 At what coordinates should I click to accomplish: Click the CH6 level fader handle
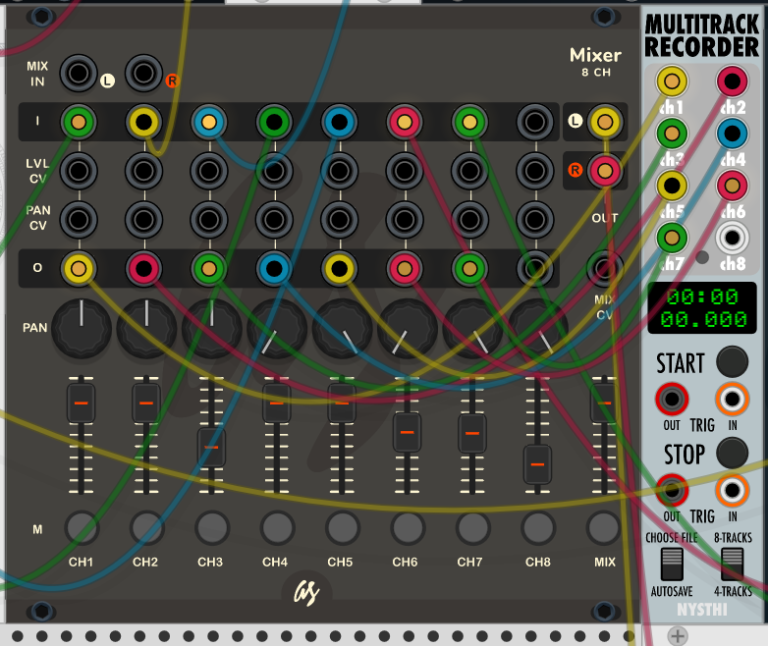[407, 432]
